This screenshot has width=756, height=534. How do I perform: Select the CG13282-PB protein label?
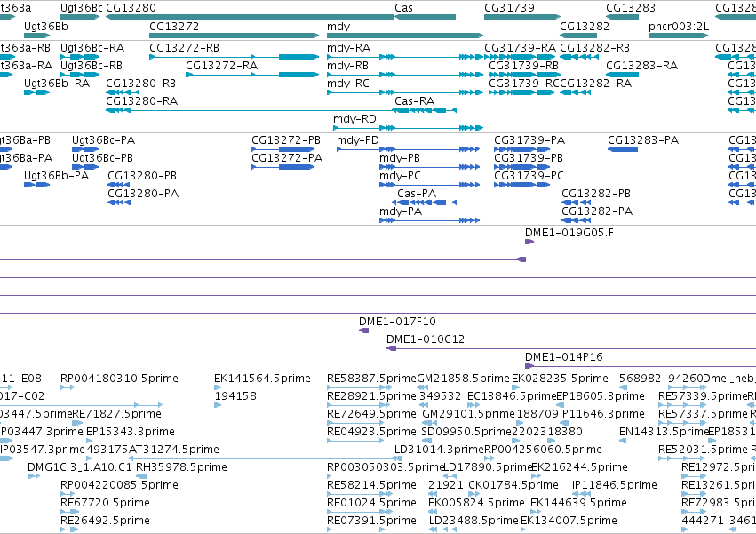[596, 194]
